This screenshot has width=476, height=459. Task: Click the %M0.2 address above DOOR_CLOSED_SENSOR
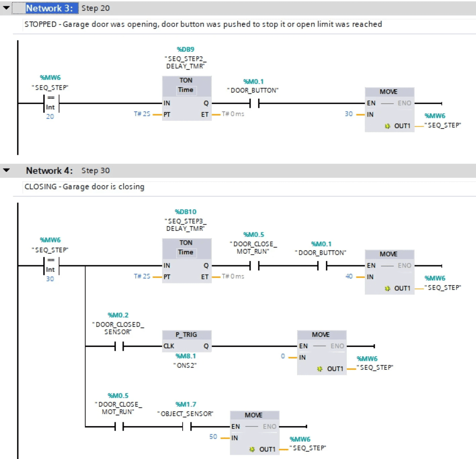tap(118, 315)
